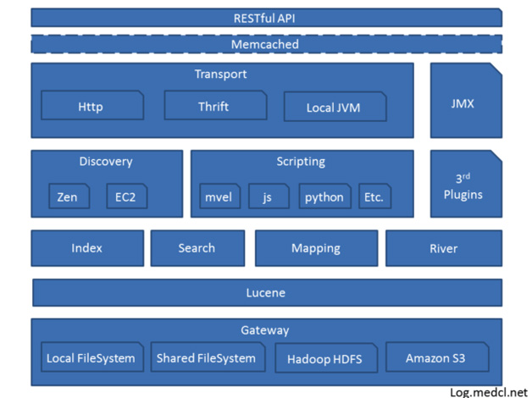Select the EC2 discovery box

pos(126,197)
